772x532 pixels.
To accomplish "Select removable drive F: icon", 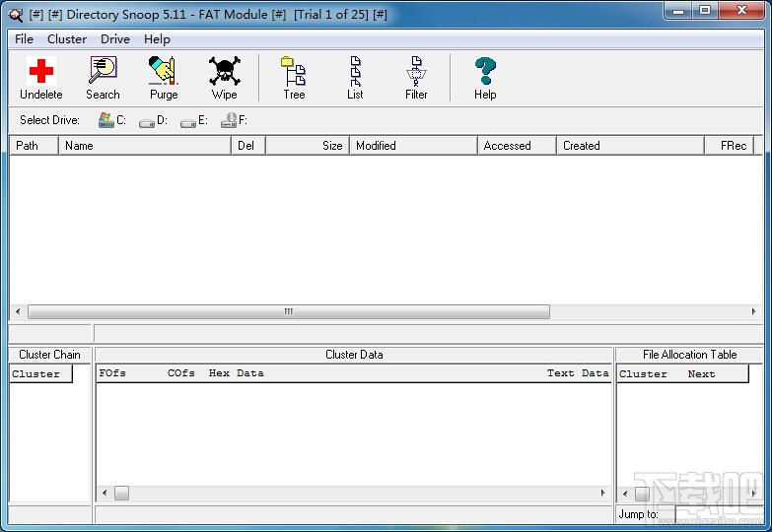I will coord(229,120).
